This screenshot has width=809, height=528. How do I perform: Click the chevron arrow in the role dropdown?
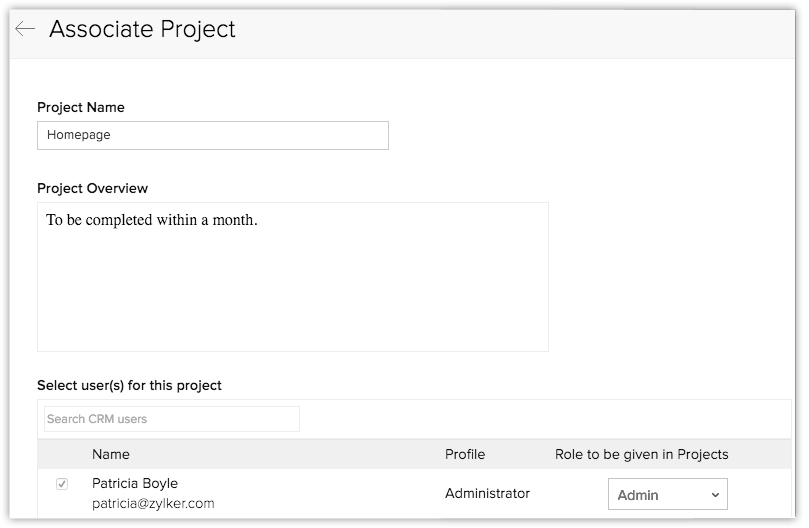pos(715,495)
